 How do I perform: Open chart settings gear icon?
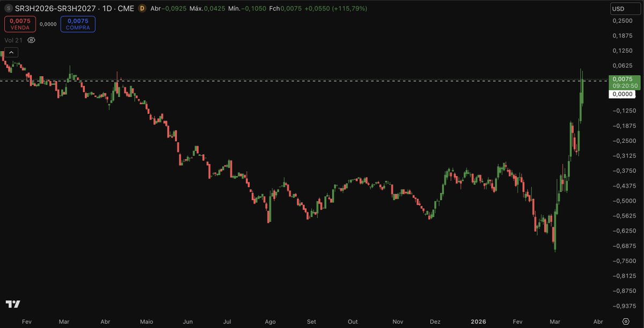pos(626,321)
